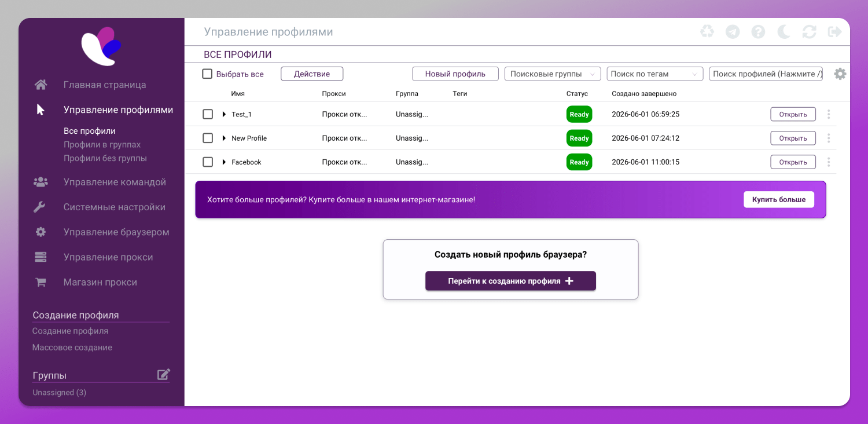Click the shopping cart proxy store icon
868x424 pixels.
pos(41,282)
